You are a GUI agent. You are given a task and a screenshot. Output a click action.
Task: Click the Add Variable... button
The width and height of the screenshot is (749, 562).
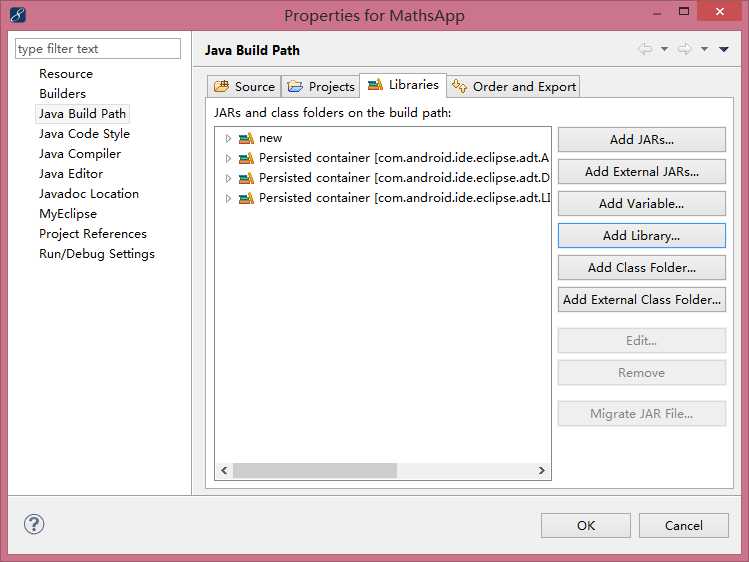click(642, 203)
